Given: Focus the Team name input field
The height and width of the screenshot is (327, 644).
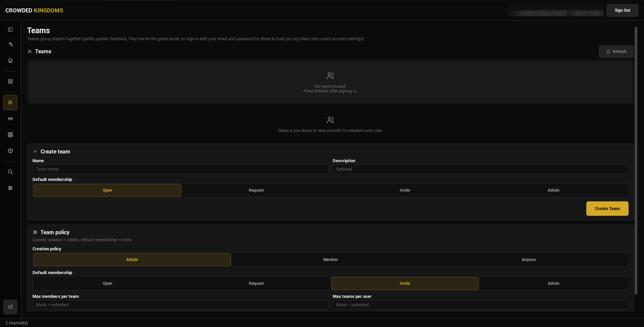Looking at the screenshot, I should pyautogui.click(x=180, y=169).
